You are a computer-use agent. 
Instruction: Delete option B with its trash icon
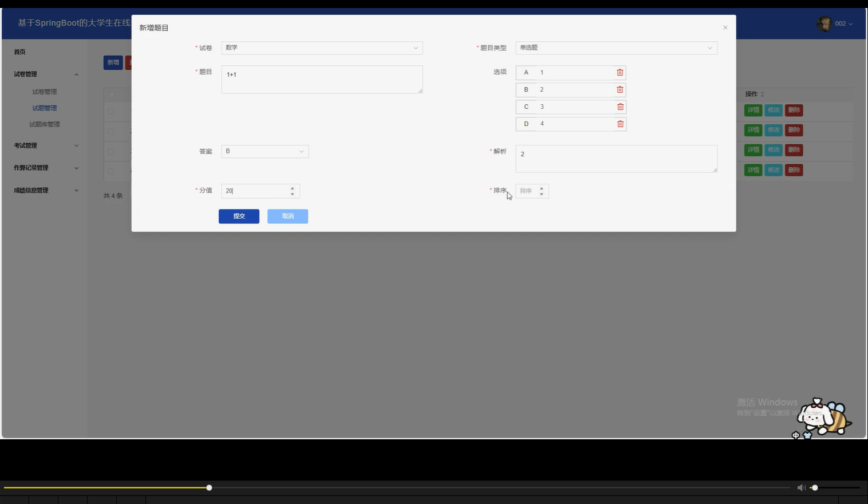(620, 90)
